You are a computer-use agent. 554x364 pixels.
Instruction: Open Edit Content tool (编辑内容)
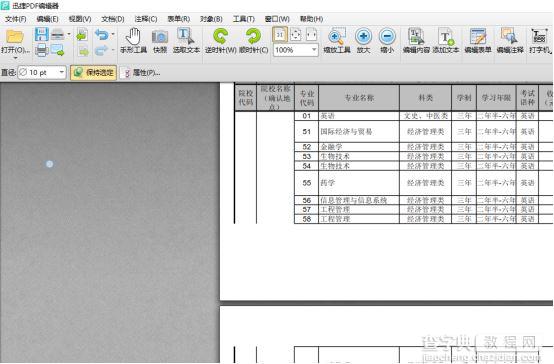[416, 41]
